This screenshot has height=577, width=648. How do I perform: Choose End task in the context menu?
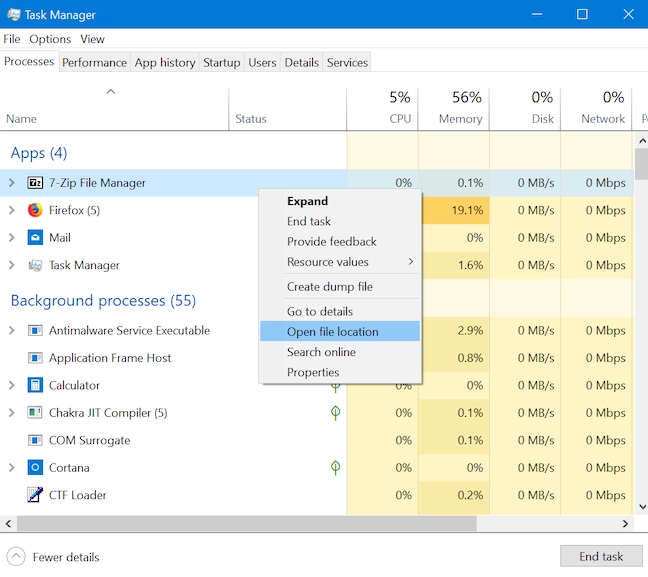[x=339, y=221]
